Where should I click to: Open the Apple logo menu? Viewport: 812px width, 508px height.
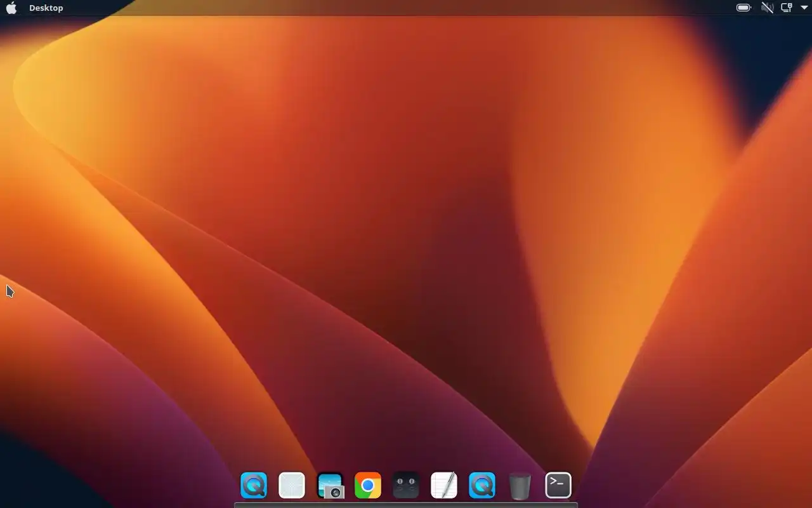coord(11,8)
